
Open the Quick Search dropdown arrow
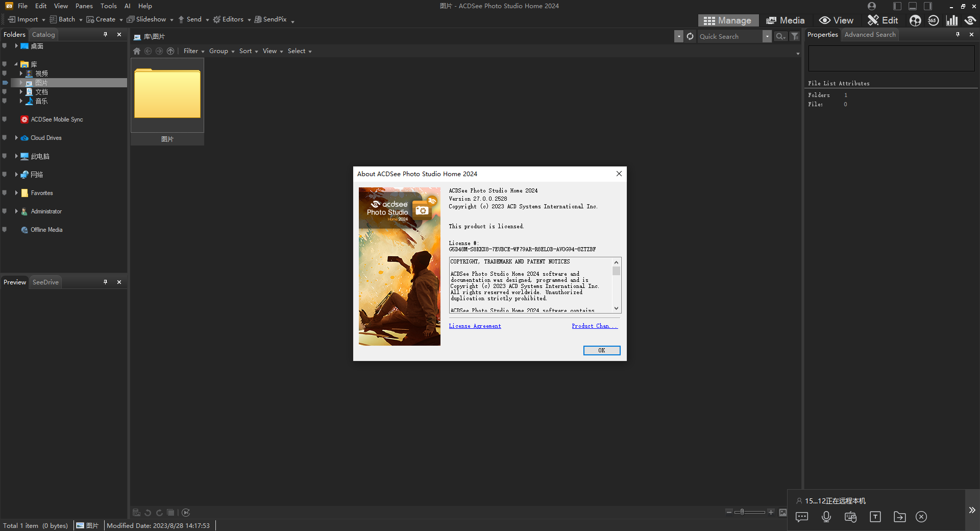coord(767,36)
